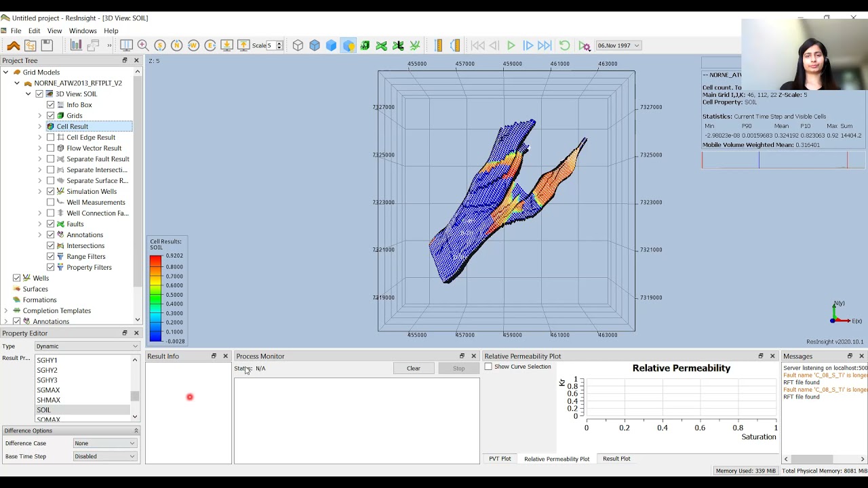Toggle the highlighted lighting cube icon

click(348, 45)
